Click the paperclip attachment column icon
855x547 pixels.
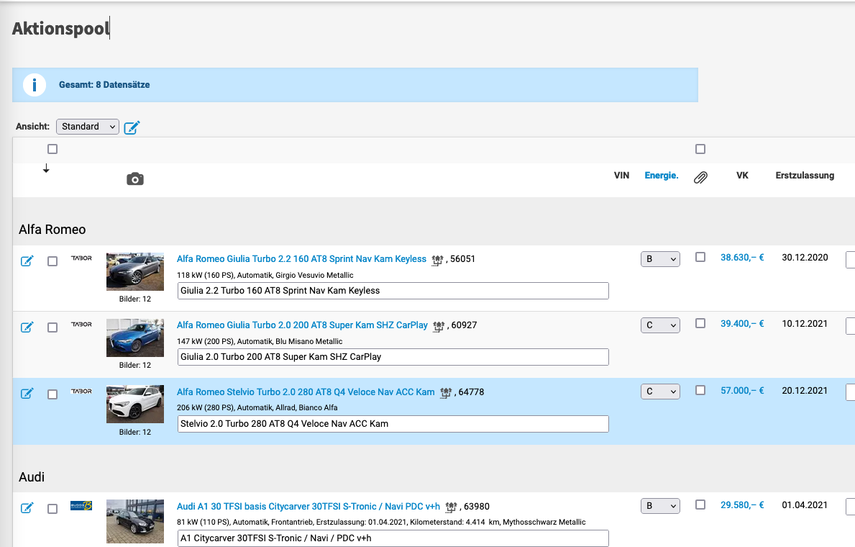[700, 177]
